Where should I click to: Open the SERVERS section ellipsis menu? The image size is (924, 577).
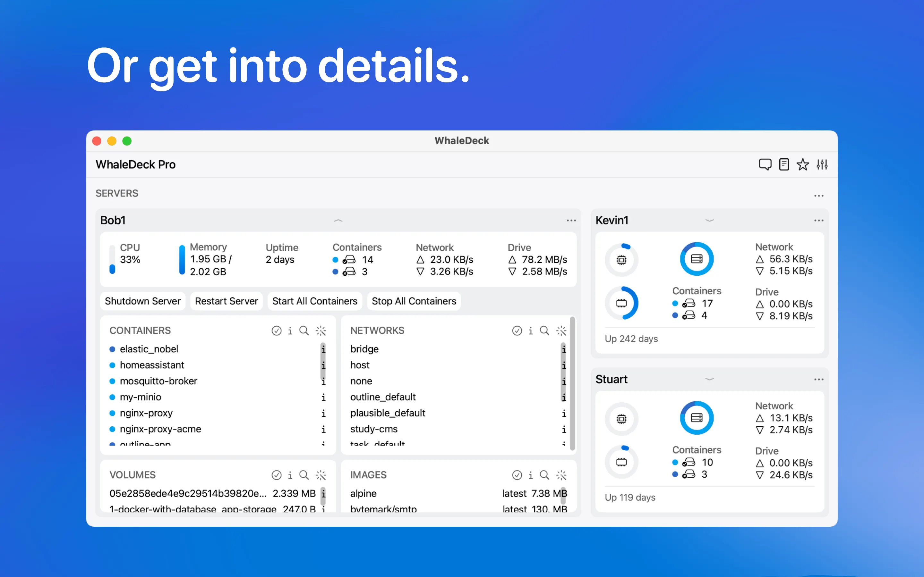click(x=819, y=196)
